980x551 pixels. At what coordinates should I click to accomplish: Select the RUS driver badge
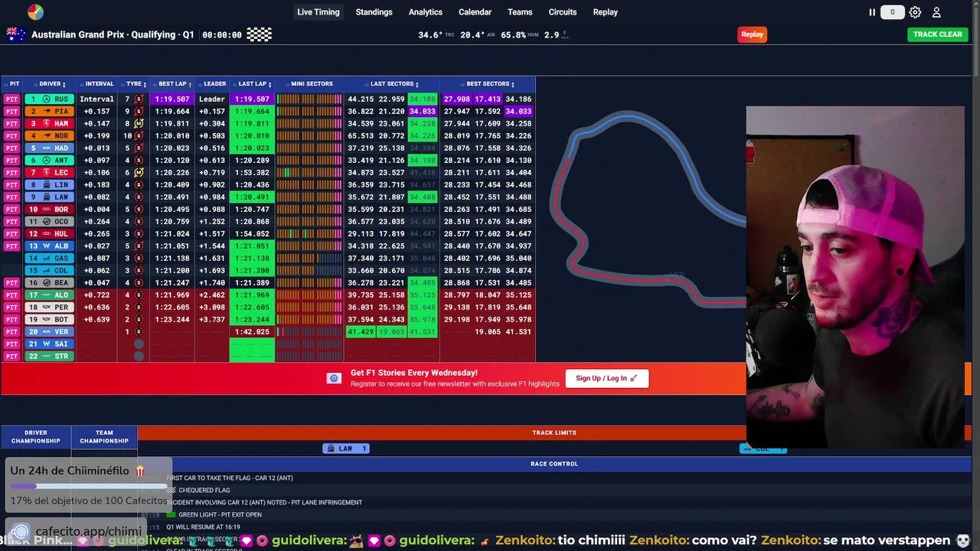coord(50,99)
